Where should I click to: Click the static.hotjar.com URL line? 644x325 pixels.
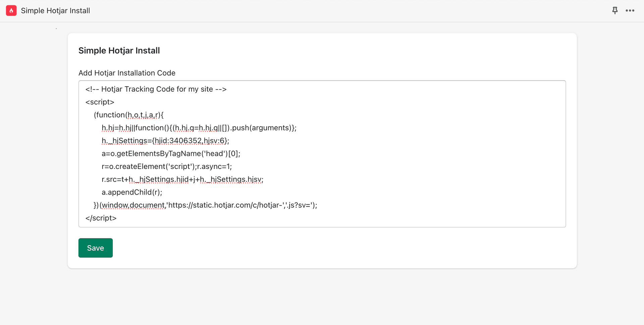[x=205, y=205]
